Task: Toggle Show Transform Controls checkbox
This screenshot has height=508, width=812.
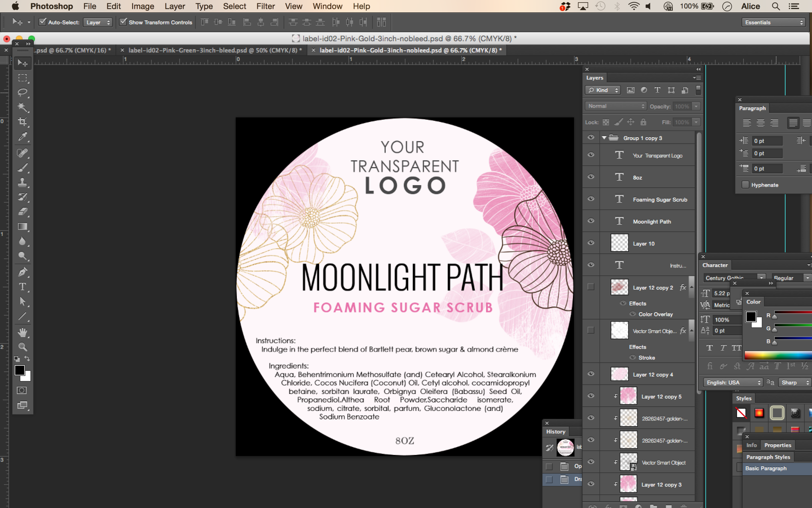Action: click(123, 22)
